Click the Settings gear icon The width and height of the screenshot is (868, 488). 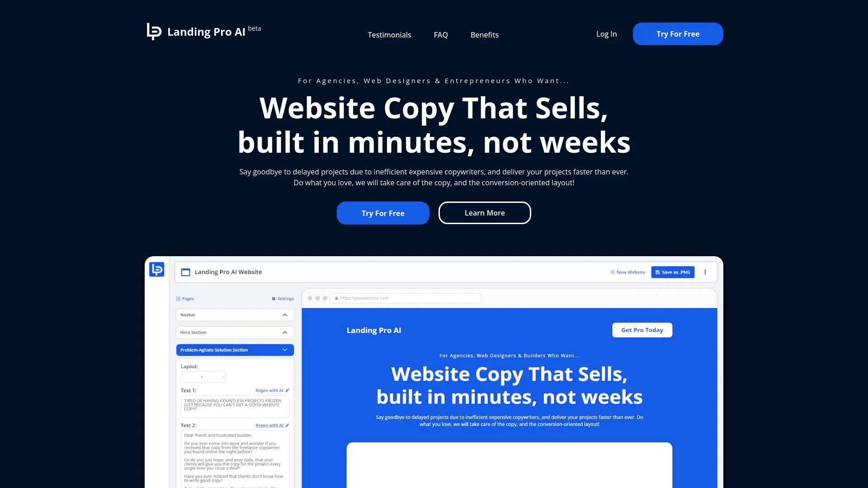(x=274, y=299)
